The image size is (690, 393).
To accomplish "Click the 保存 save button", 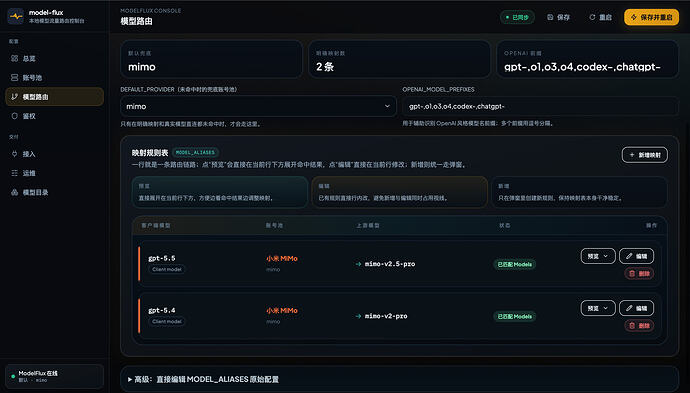I will click(x=558, y=17).
